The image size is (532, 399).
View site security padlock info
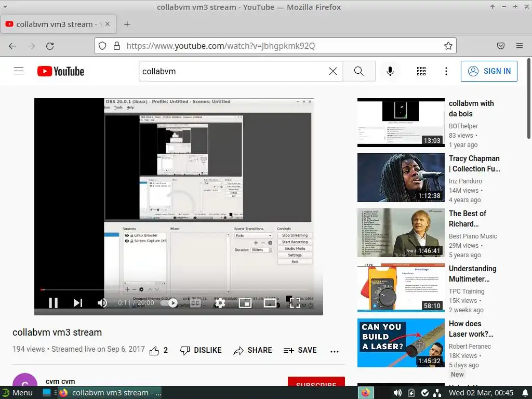[x=117, y=46]
